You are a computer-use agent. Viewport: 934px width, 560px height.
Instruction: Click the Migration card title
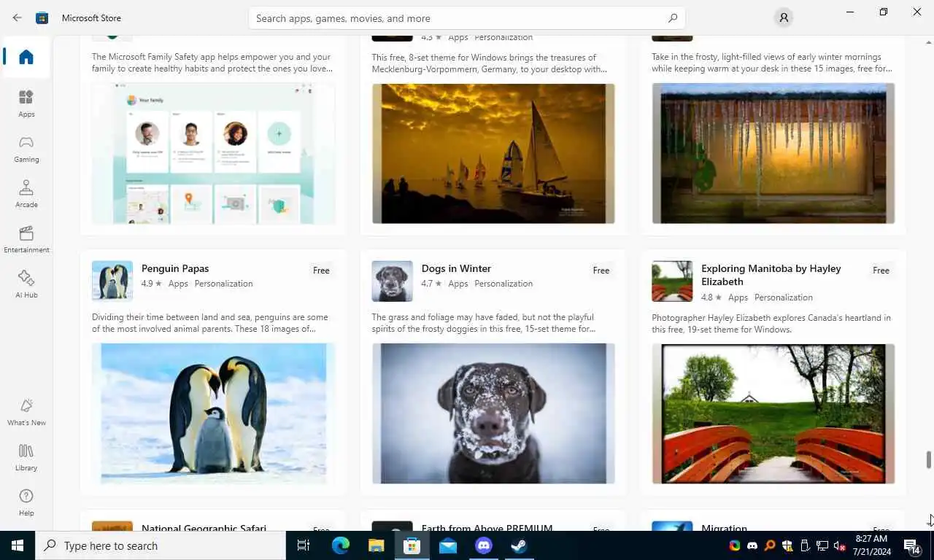click(x=724, y=527)
